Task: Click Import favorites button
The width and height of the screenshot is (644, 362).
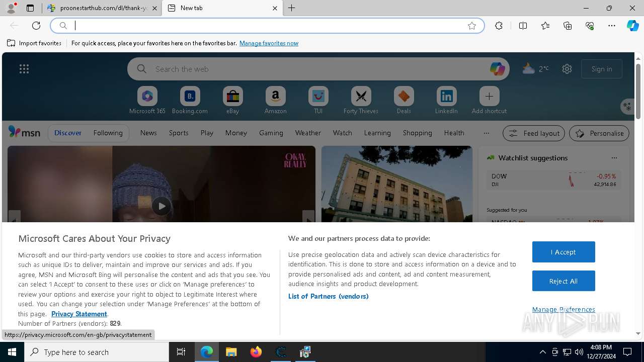Action: [x=34, y=43]
